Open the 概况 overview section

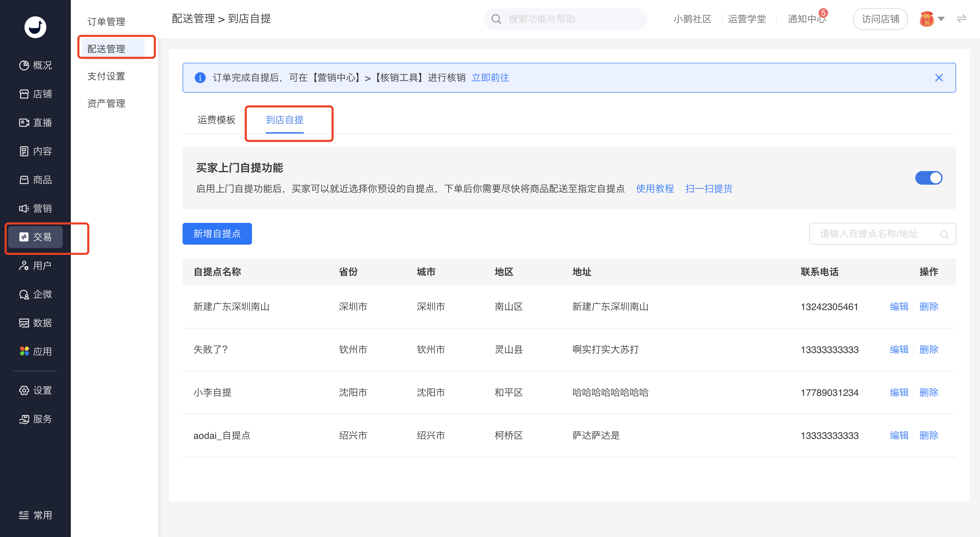pos(35,65)
